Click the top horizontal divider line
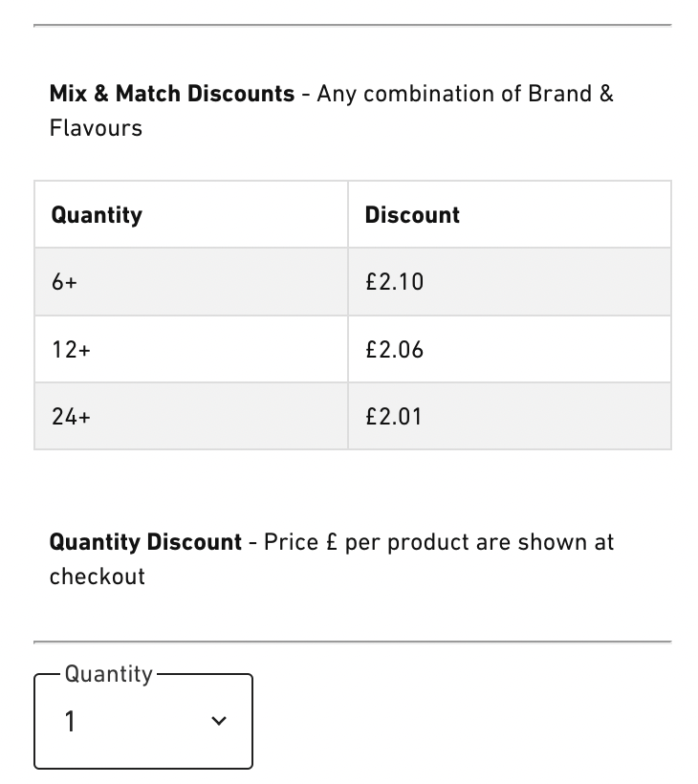 pos(352,26)
